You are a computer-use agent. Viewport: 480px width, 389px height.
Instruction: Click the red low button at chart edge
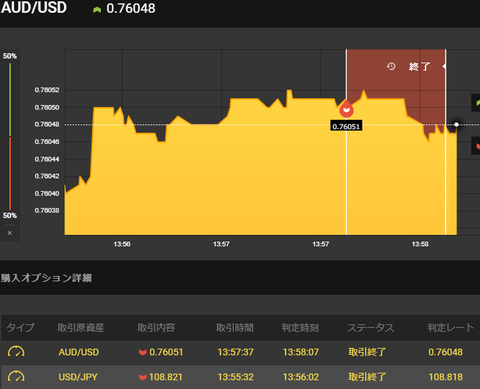point(476,146)
